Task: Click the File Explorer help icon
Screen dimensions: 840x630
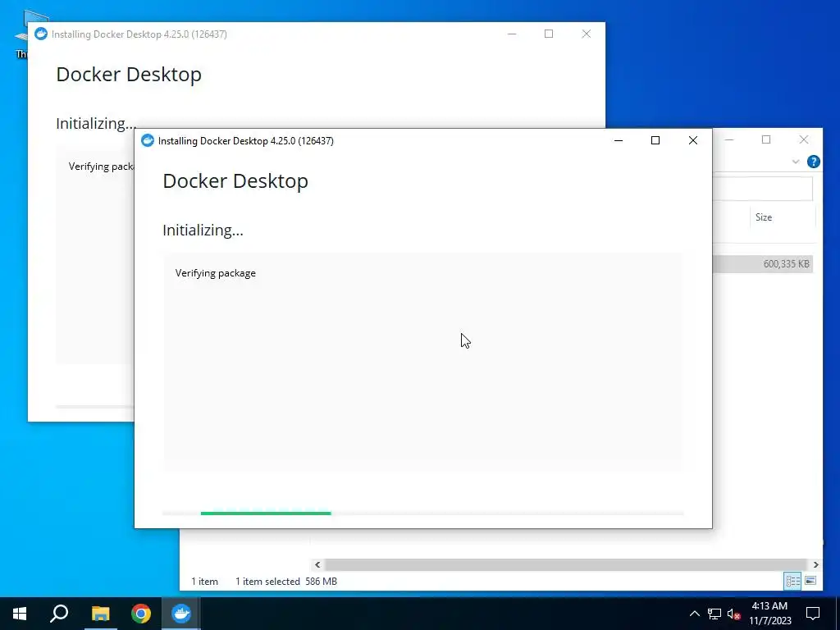Action: point(813,162)
